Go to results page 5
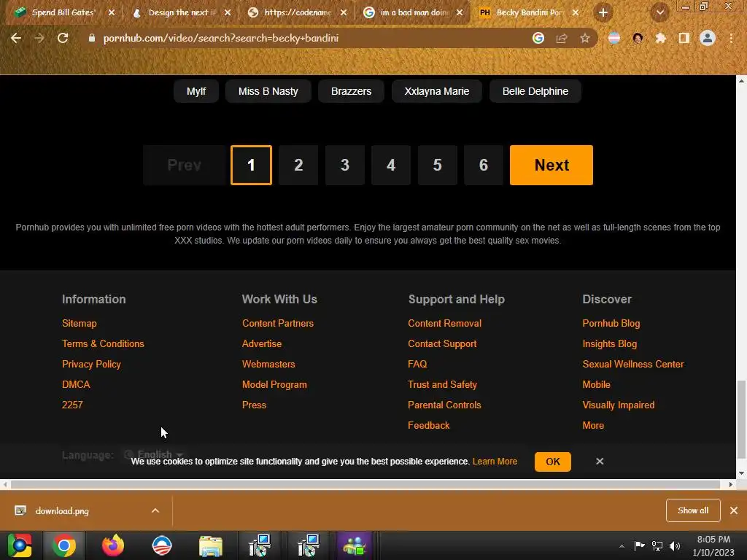Viewport: 747px width, 560px height. 438,166
